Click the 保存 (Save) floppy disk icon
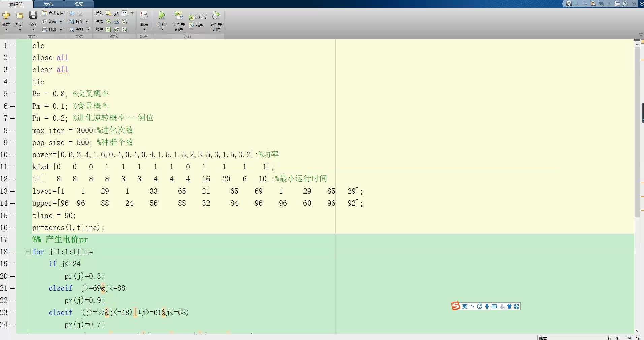Screen dimensions: 644x340 coord(33,15)
